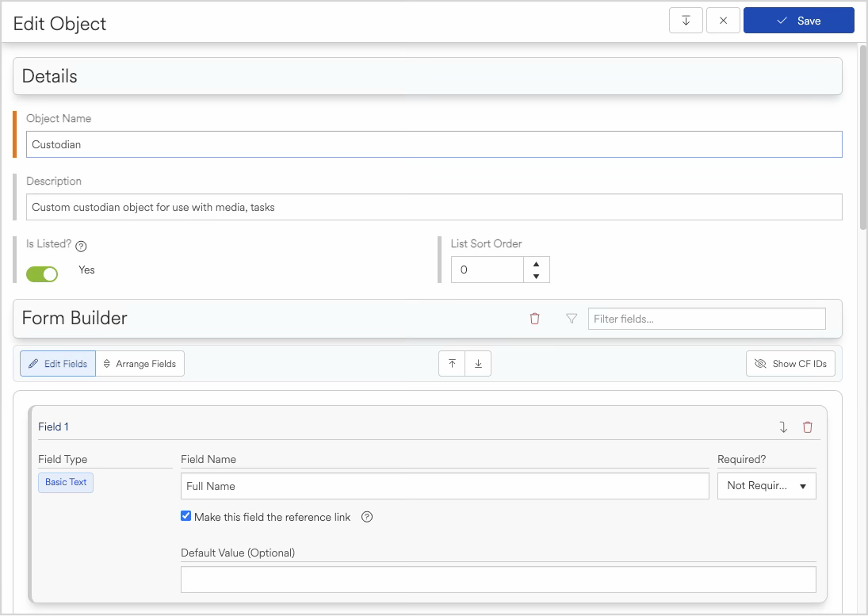
Task: Click the Basic Text field type tag
Action: coord(66,482)
